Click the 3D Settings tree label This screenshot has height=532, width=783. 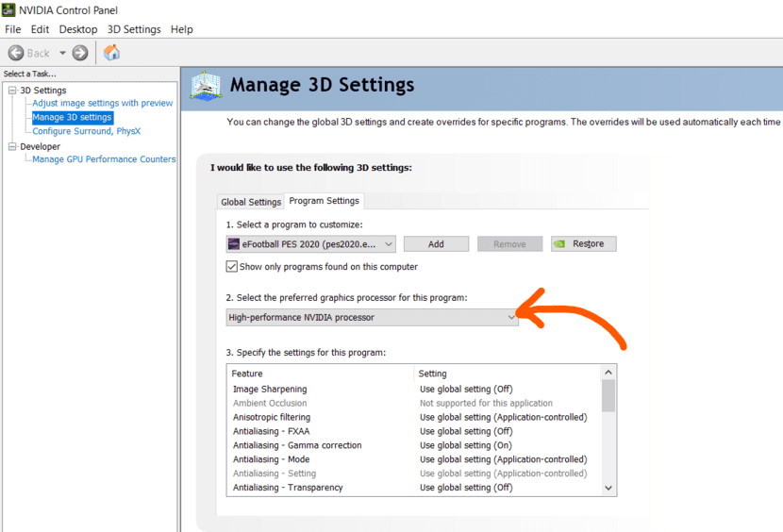point(43,91)
